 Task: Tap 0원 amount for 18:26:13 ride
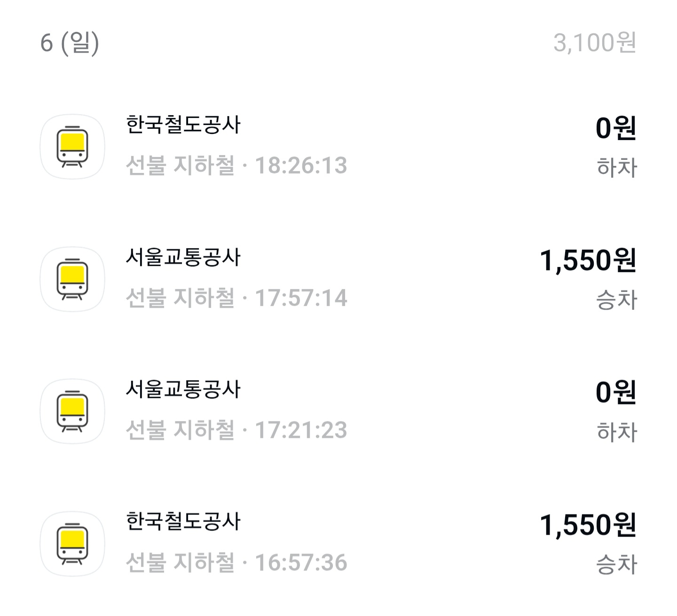click(616, 128)
